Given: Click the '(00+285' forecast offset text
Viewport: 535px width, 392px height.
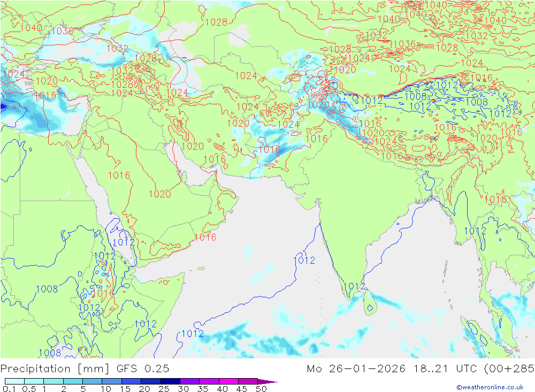Looking at the screenshot, I should point(509,368).
